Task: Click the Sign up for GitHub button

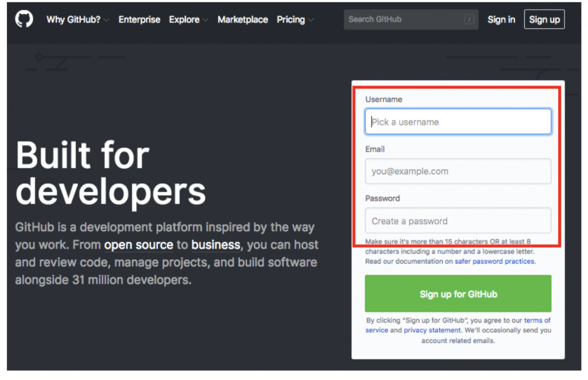Action: [x=458, y=294]
